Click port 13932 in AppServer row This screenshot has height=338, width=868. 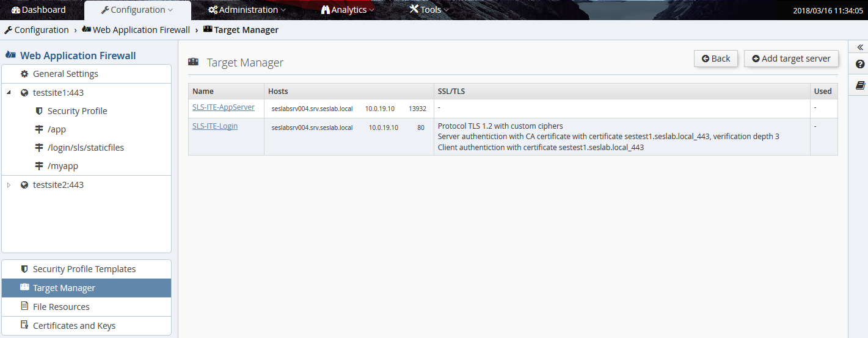click(418, 109)
